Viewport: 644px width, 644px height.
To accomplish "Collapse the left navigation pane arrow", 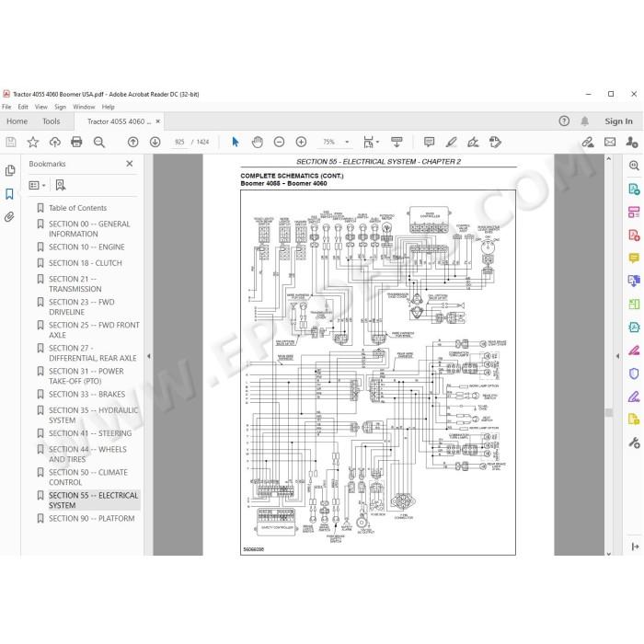I will pyautogui.click(x=149, y=356).
